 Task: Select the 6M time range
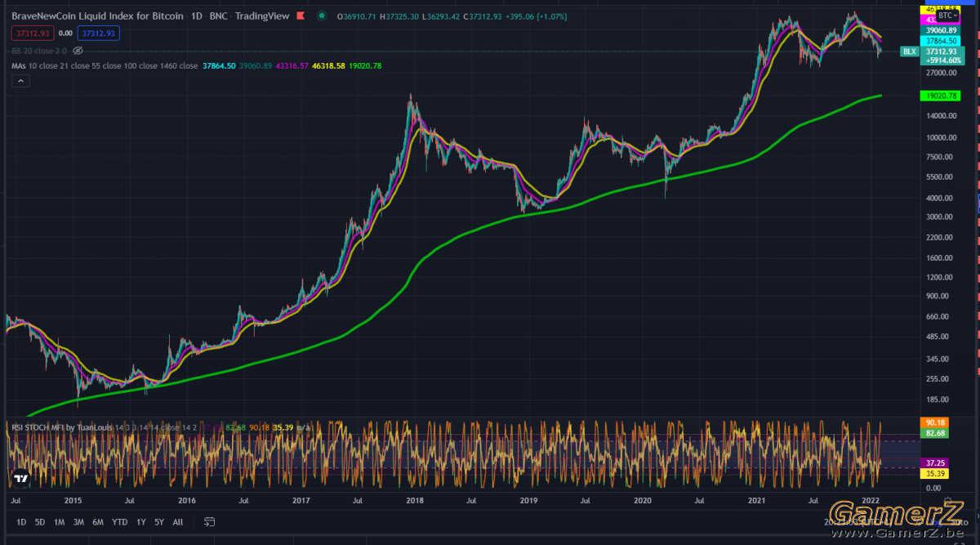(x=98, y=521)
